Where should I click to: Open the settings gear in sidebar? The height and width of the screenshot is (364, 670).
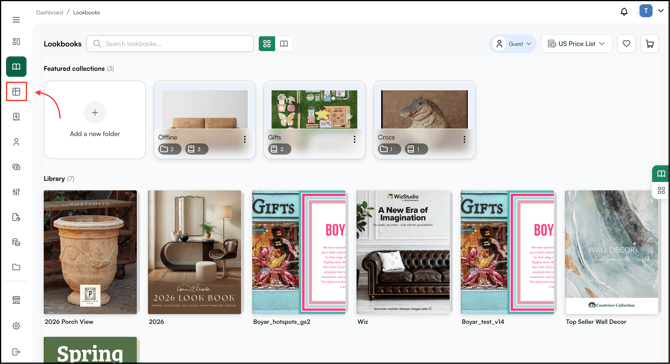click(x=16, y=326)
